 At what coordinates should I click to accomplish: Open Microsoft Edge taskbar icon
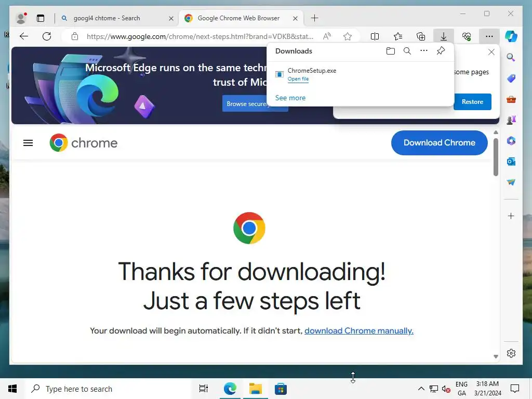coord(230,389)
